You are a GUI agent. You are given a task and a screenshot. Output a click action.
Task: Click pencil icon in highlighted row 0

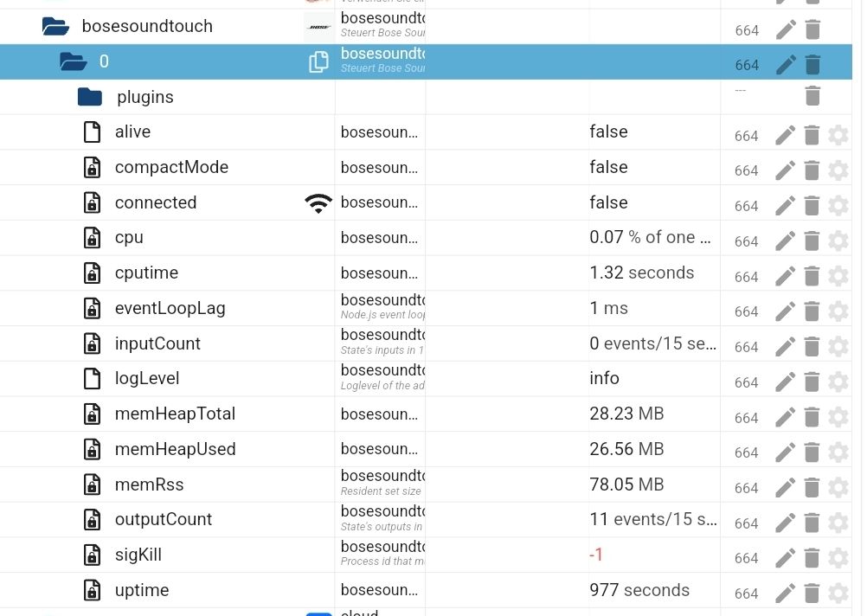click(786, 65)
